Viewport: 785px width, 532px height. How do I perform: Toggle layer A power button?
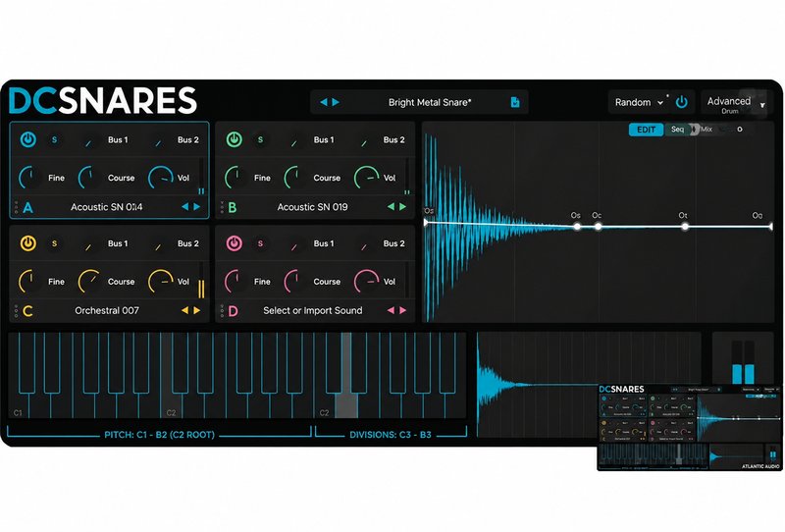tap(28, 139)
